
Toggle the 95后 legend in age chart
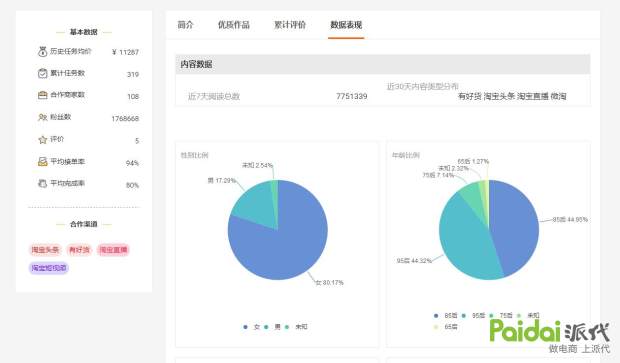[x=473, y=316]
